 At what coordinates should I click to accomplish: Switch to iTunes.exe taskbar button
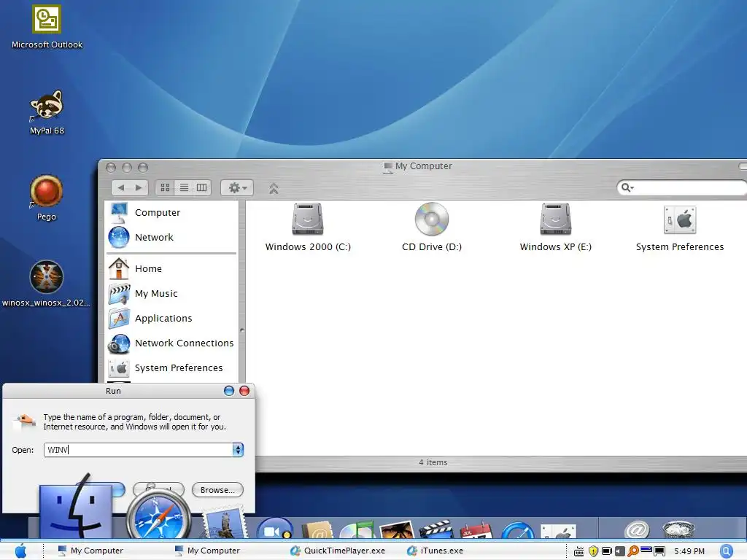click(x=435, y=551)
